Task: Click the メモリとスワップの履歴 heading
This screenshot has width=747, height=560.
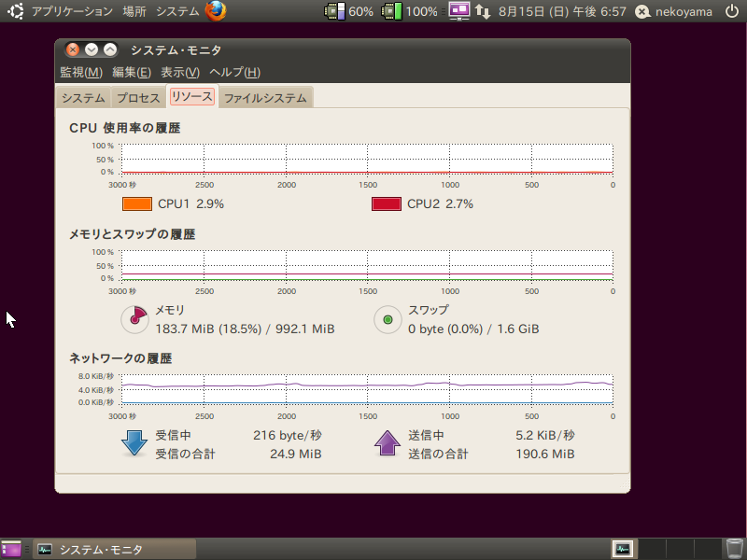Action: (133, 234)
